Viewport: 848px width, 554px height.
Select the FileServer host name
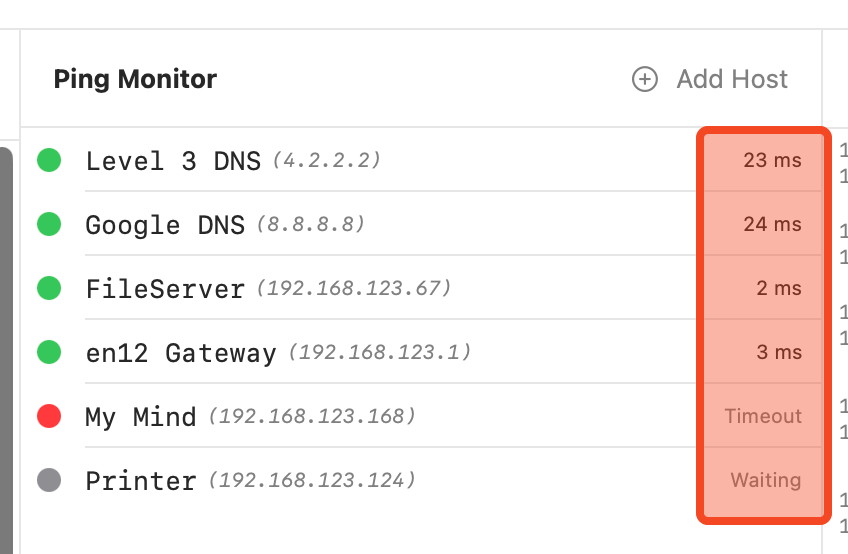click(x=165, y=289)
